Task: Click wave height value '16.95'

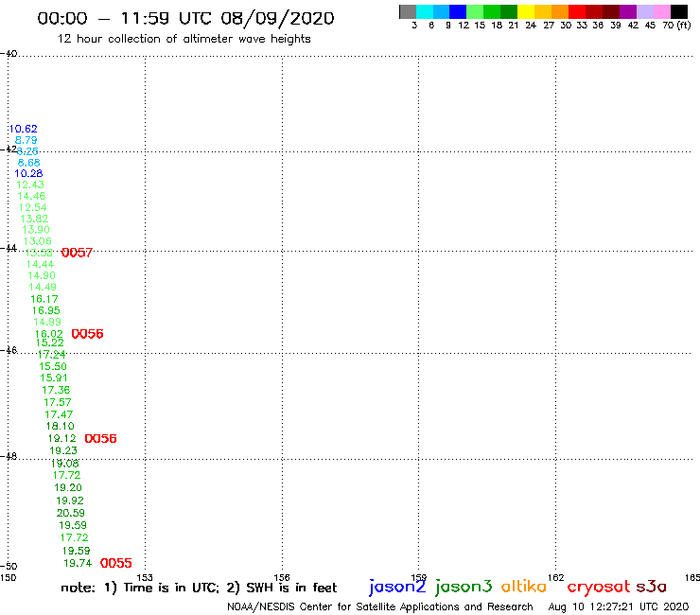Action: (x=45, y=310)
